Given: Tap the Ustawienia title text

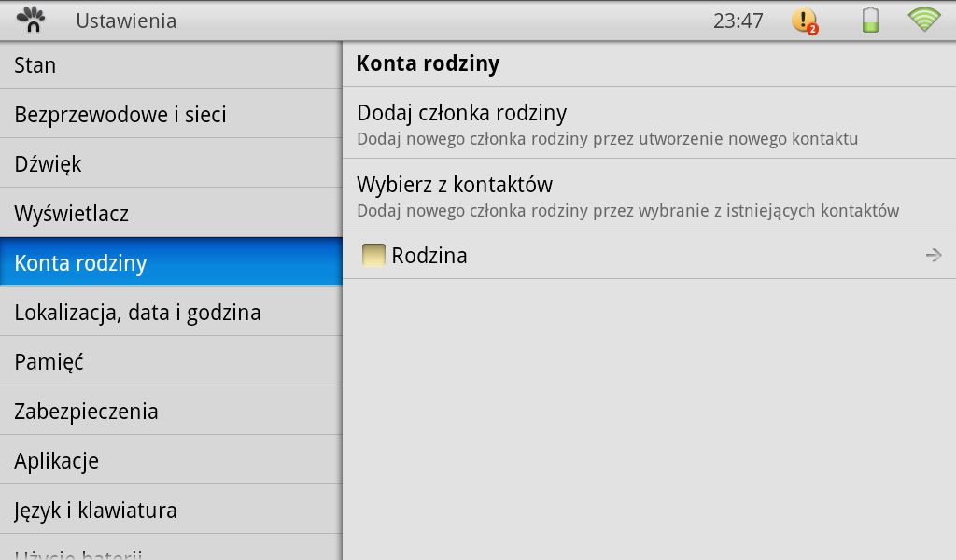Looking at the screenshot, I should pyautogui.click(x=126, y=21).
